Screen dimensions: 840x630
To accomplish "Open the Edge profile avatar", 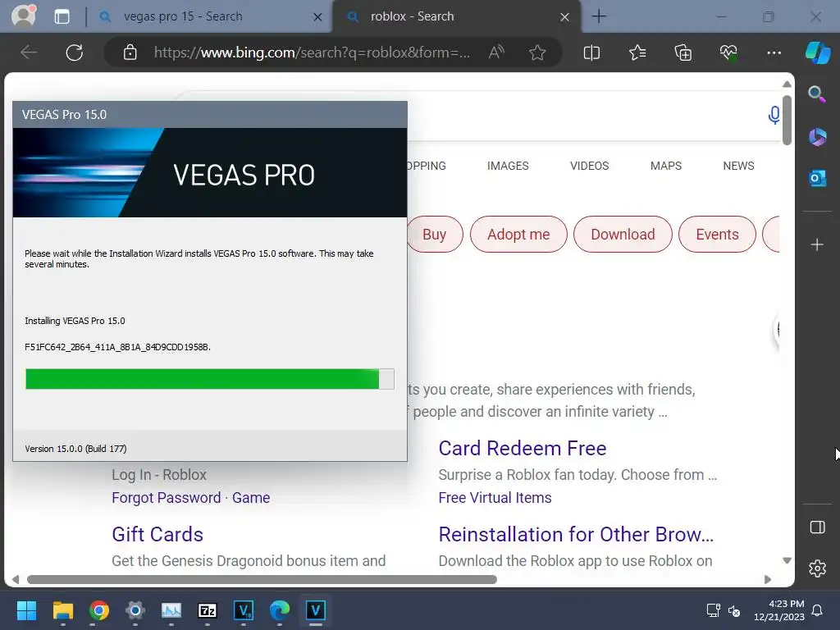I will pyautogui.click(x=24, y=16).
